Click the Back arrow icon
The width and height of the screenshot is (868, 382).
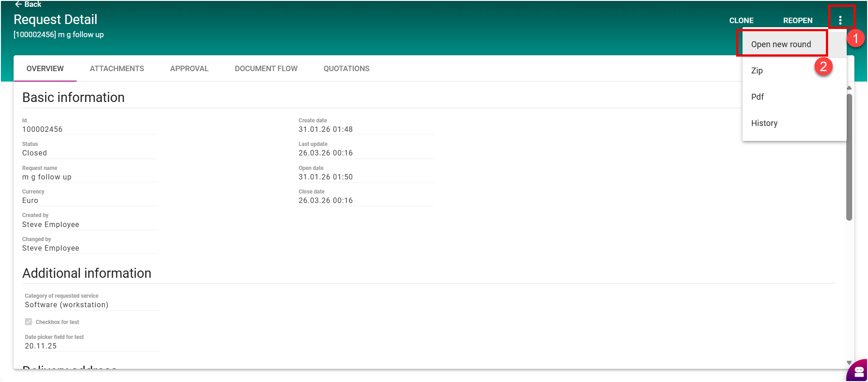[x=19, y=4]
